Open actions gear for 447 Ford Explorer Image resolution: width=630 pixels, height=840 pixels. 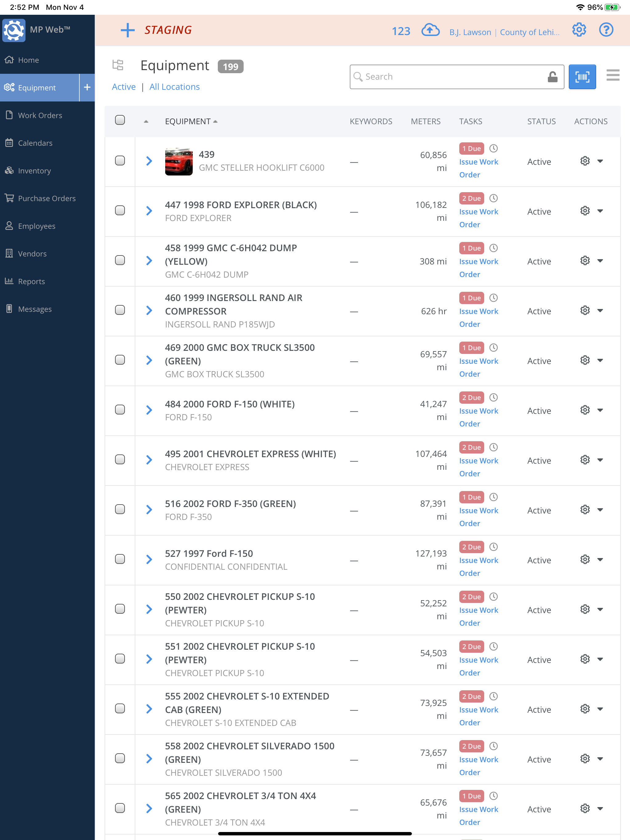[x=585, y=211]
